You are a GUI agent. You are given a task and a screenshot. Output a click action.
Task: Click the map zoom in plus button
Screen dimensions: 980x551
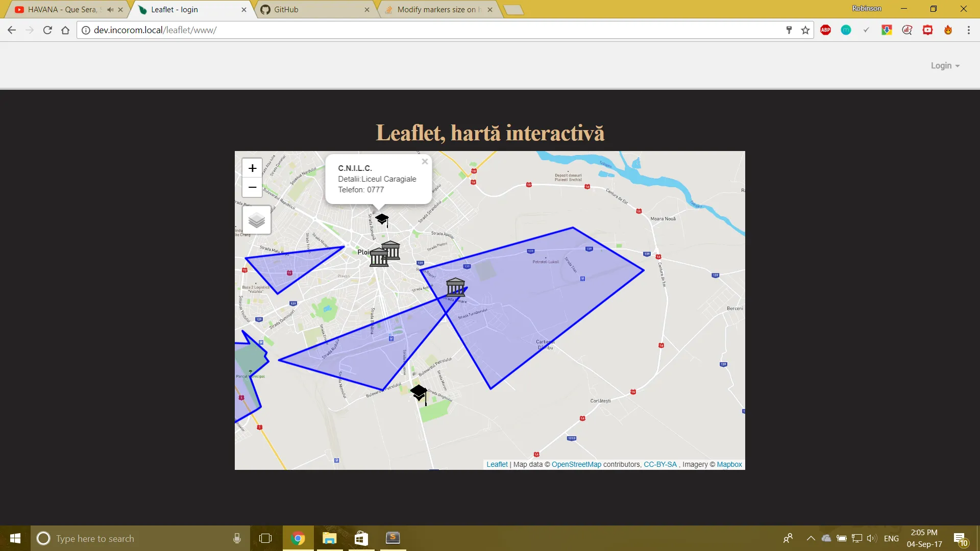[x=252, y=168]
